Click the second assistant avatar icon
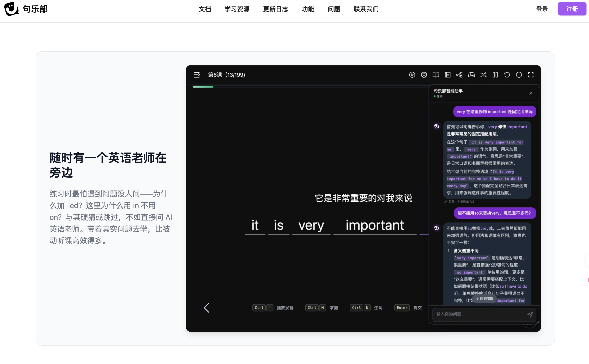 point(437,228)
